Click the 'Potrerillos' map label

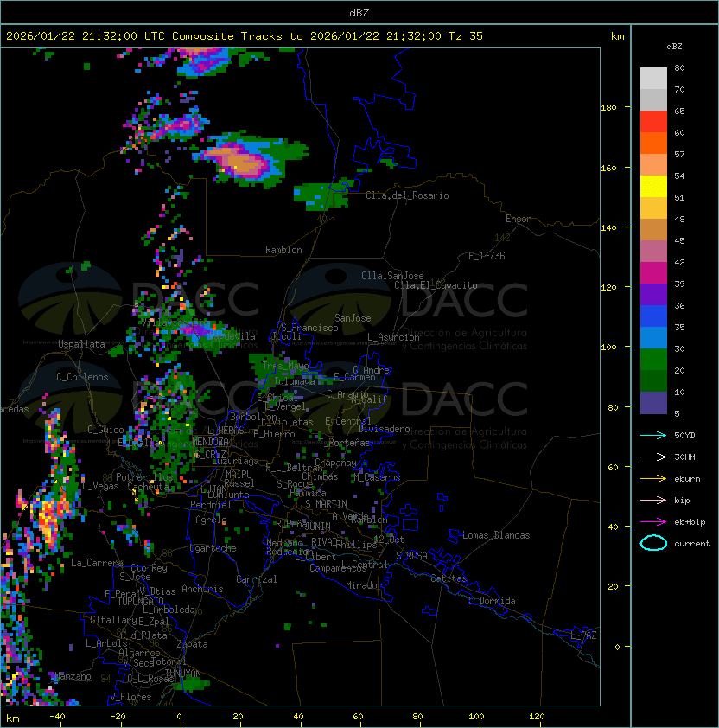[x=144, y=476]
